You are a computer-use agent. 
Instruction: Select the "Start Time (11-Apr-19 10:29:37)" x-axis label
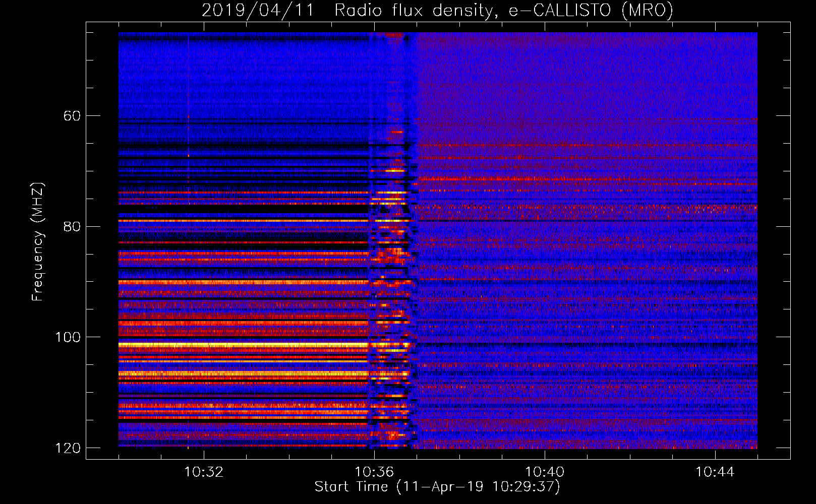point(437,487)
